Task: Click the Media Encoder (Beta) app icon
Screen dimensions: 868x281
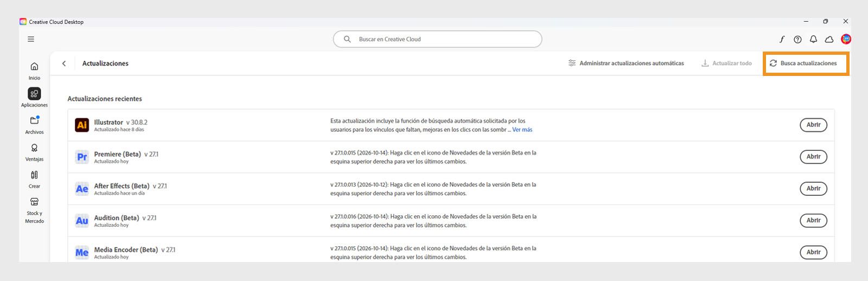Action: [82, 252]
